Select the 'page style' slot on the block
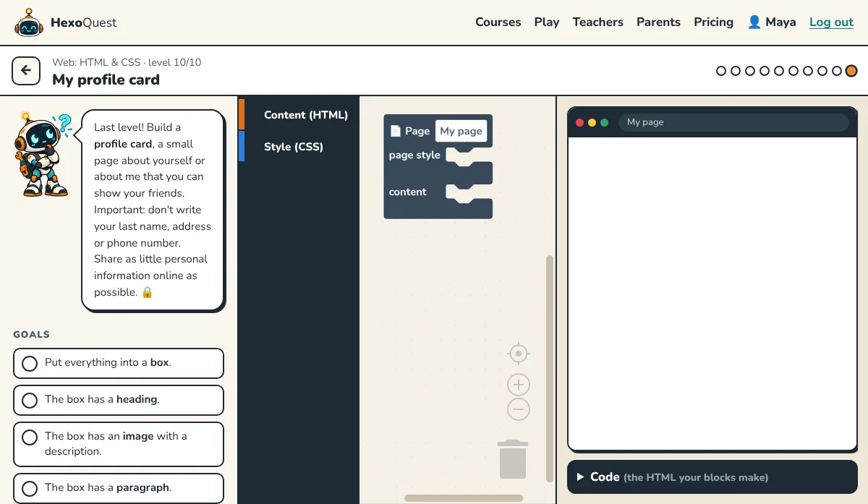 [x=469, y=155]
